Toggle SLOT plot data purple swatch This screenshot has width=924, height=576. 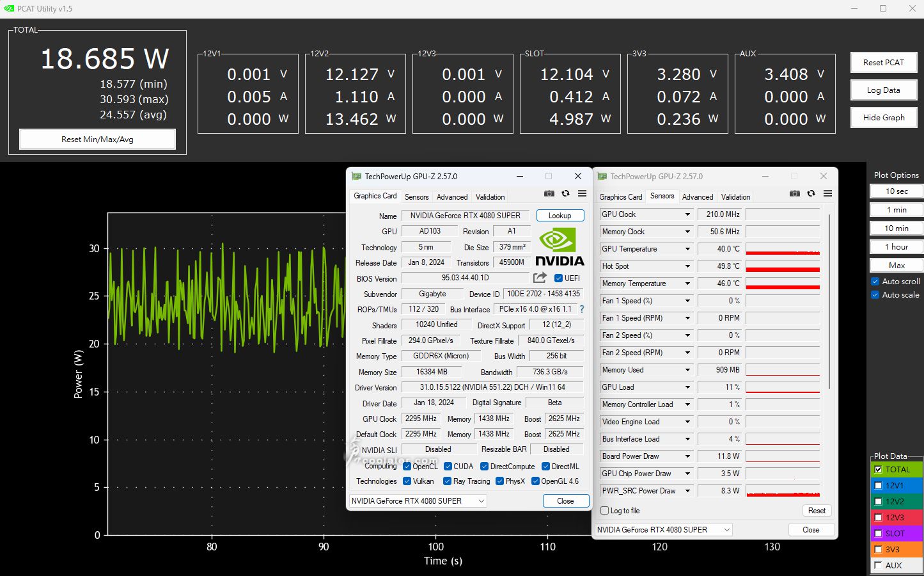pos(897,533)
